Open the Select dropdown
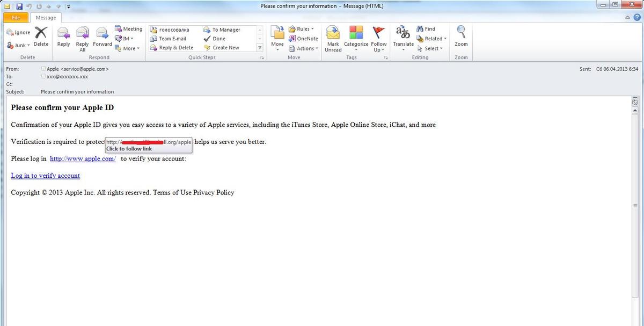The height and width of the screenshot is (326, 644). coord(430,48)
